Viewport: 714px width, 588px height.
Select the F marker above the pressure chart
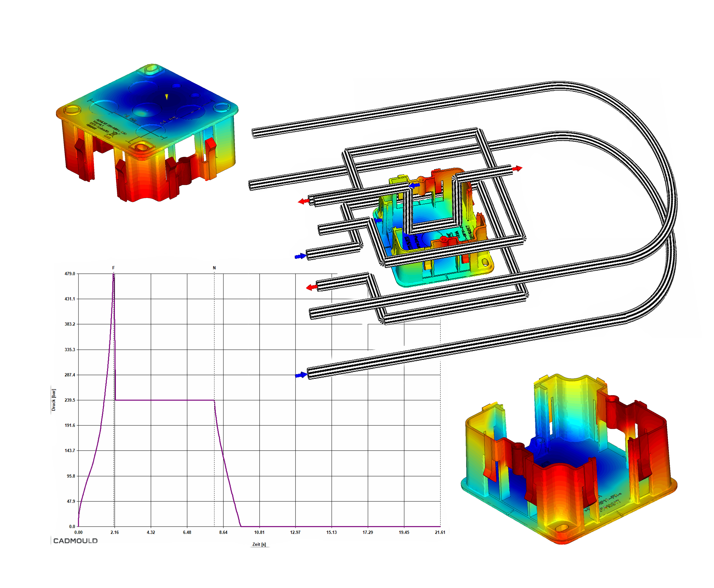click(x=113, y=268)
